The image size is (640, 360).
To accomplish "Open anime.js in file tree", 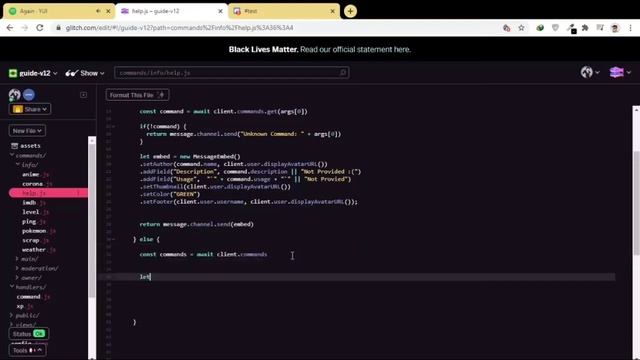I will click(x=36, y=174).
